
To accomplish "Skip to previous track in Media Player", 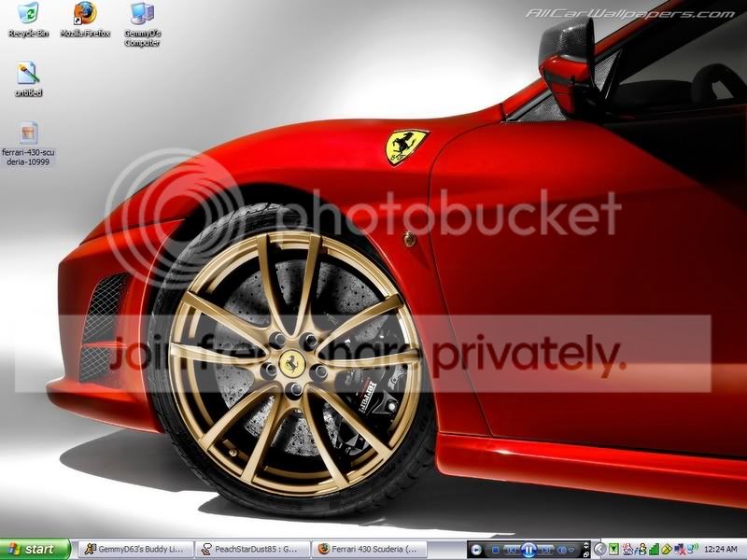I will [512, 550].
